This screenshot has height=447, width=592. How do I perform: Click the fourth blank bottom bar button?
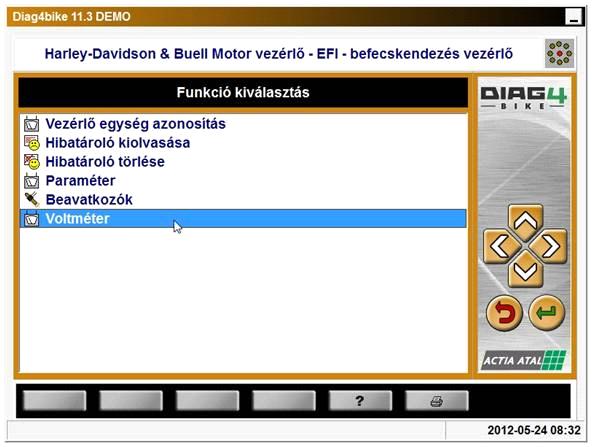(x=284, y=401)
